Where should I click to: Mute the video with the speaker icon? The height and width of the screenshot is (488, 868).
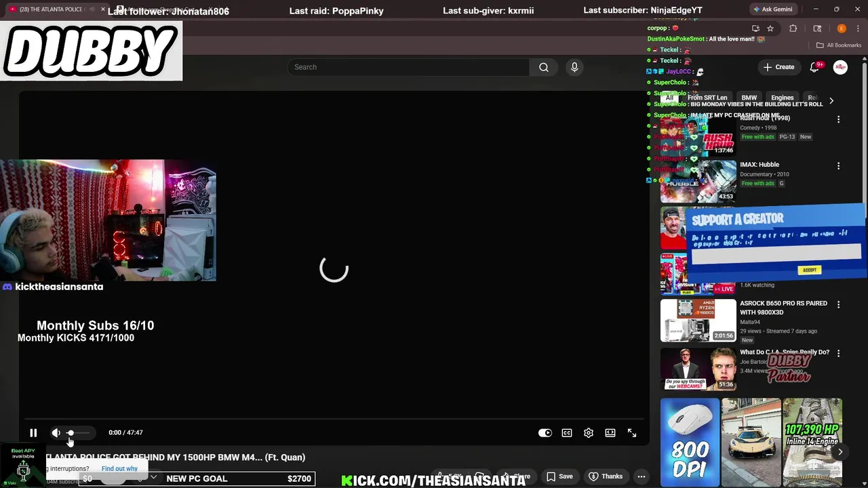point(56,432)
